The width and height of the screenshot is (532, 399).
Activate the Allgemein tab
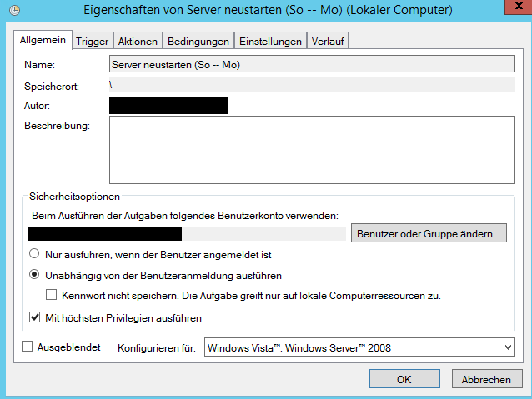(x=43, y=40)
